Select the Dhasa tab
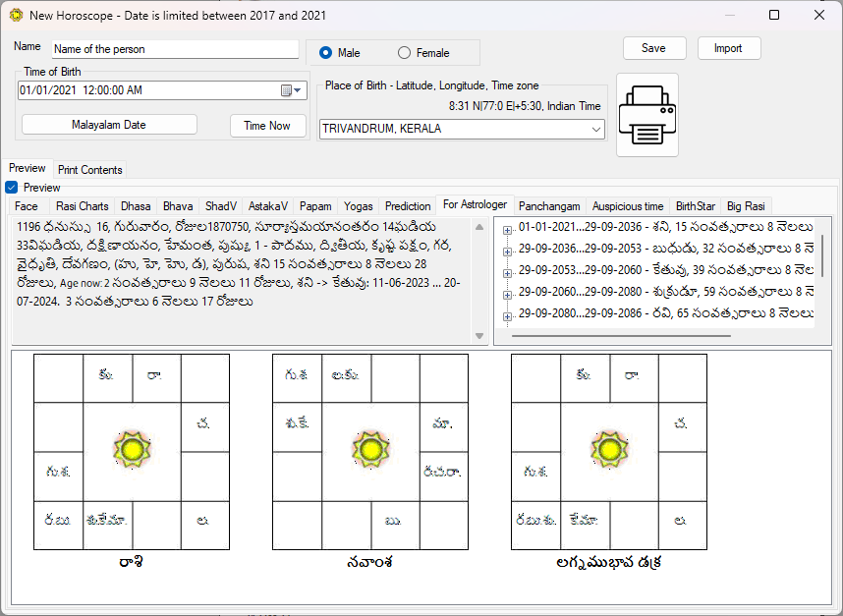843x616 pixels. (x=136, y=206)
